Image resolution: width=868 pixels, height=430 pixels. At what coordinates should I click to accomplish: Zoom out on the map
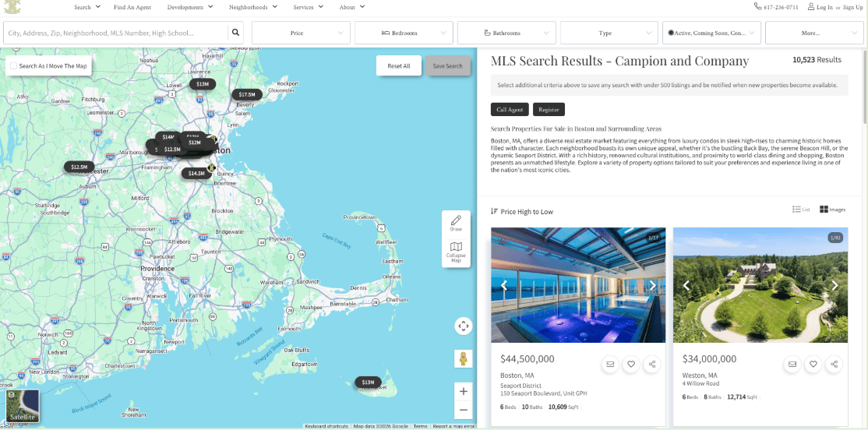[x=464, y=410]
